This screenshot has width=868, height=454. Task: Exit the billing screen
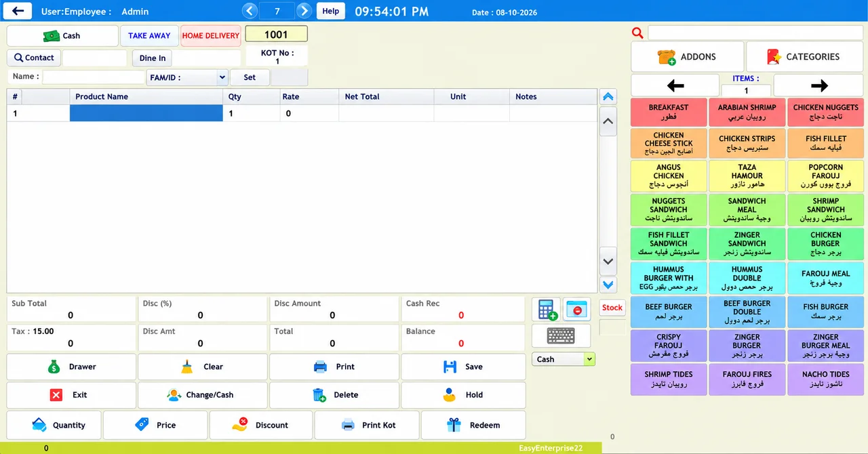[x=71, y=395]
